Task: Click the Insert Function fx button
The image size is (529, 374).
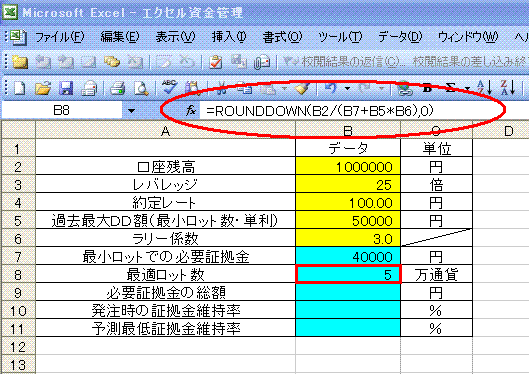Action: (x=191, y=110)
